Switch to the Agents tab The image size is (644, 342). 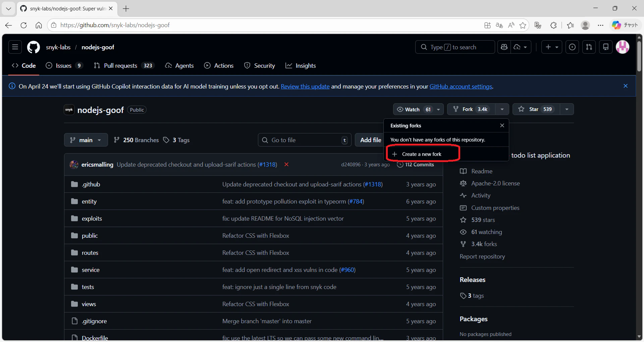click(179, 66)
